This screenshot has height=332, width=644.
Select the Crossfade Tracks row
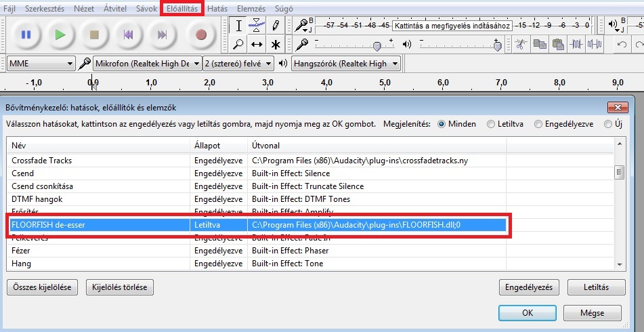click(257, 161)
